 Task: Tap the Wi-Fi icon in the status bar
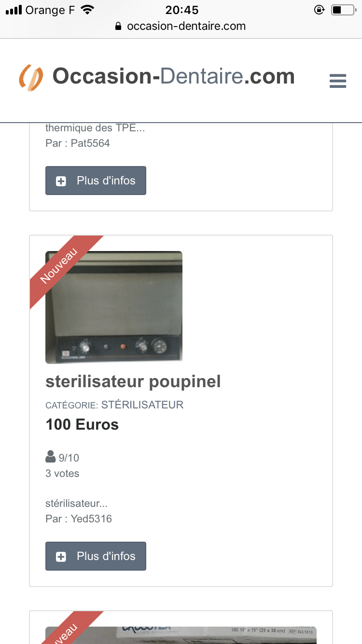pos(87,10)
